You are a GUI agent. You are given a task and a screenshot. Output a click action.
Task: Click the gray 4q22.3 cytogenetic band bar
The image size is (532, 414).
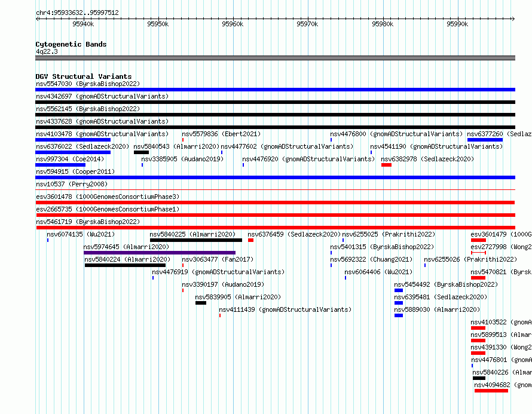click(275, 58)
